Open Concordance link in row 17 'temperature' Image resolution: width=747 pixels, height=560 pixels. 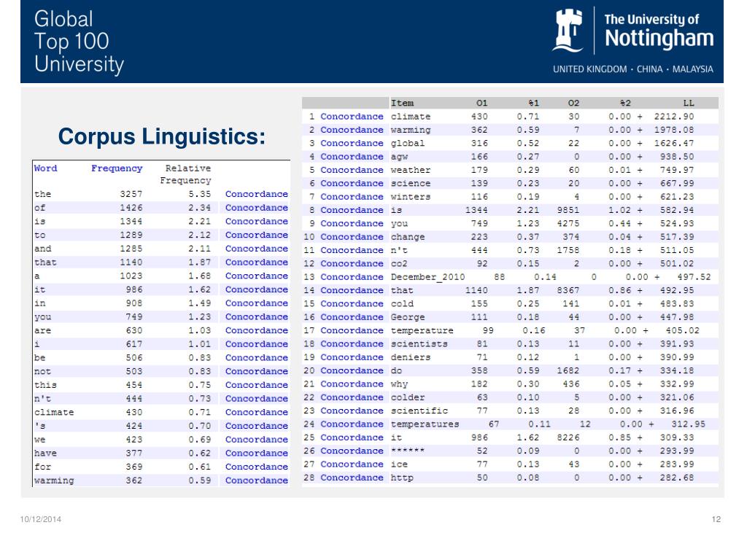pyautogui.click(x=352, y=330)
